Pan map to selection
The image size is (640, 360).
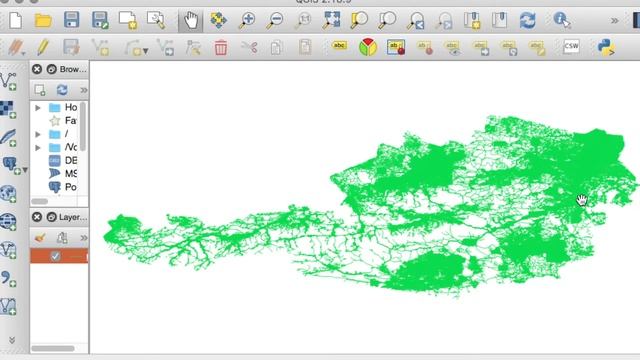pyautogui.click(x=218, y=20)
